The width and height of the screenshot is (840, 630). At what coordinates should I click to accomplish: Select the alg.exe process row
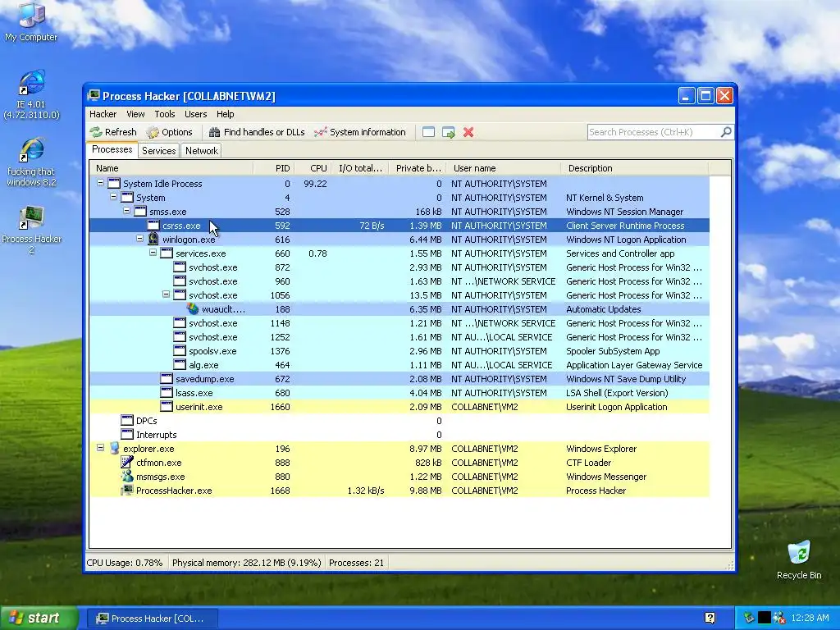click(x=399, y=365)
